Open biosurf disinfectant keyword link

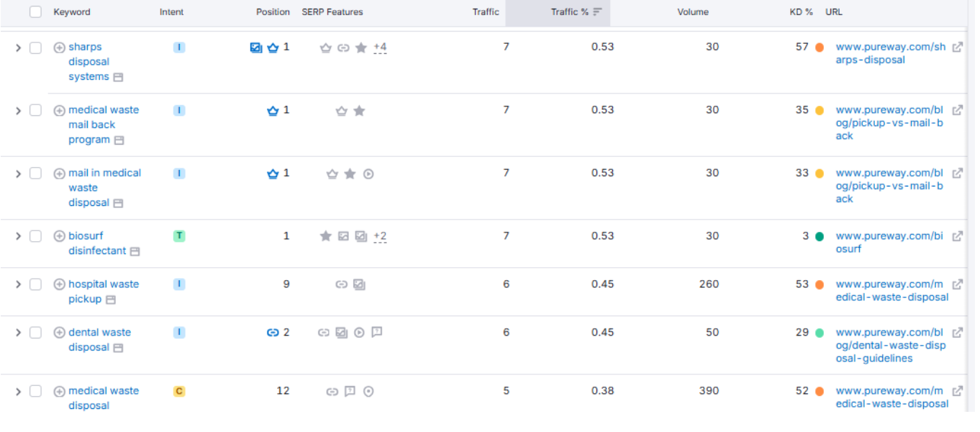click(x=97, y=243)
